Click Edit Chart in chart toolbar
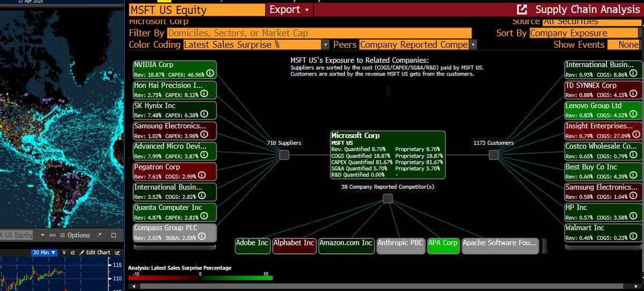Image resolution: width=644 pixels, height=291 pixels. click(x=95, y=252)
